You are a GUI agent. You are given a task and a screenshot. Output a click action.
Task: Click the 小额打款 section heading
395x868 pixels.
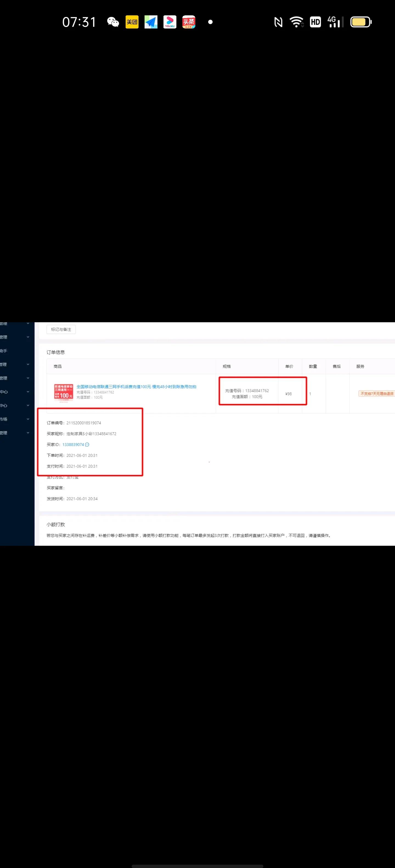tap(56, 524)
